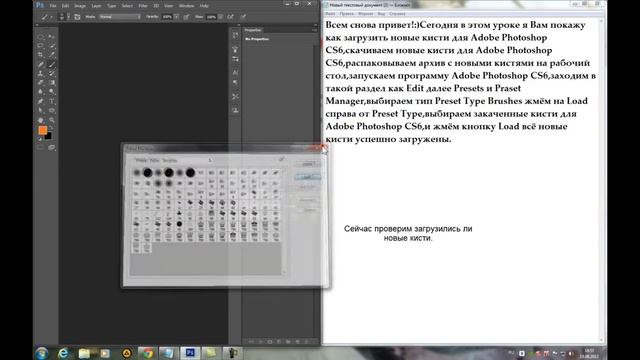Select the Path Selection arrow tool

(40, 110)
